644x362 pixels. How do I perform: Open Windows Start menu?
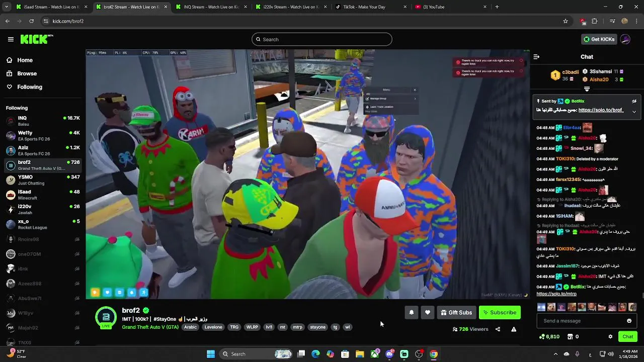pos(211,354)
